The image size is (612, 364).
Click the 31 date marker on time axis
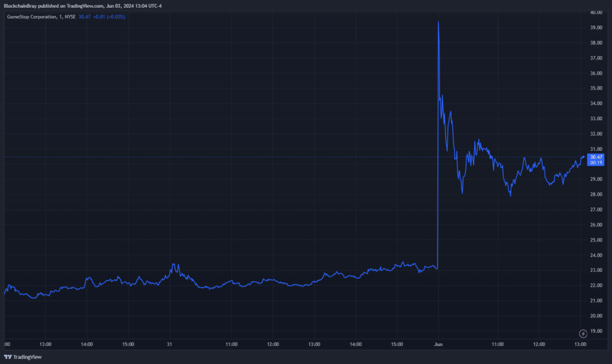pos(169,344)
